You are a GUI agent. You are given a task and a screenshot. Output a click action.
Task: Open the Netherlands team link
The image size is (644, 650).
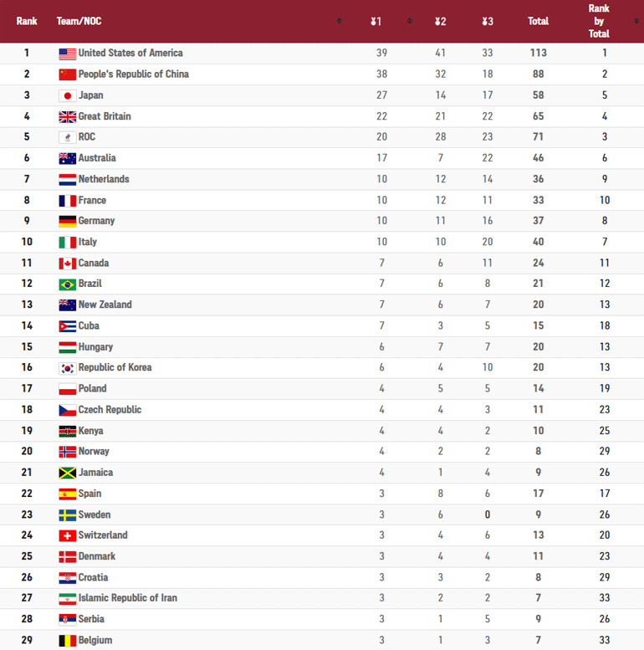coord(104,179)
